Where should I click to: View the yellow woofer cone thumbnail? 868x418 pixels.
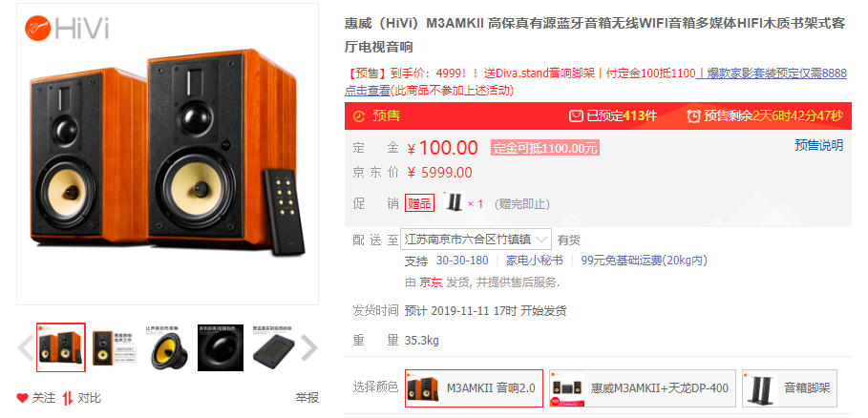click(168, 347)
